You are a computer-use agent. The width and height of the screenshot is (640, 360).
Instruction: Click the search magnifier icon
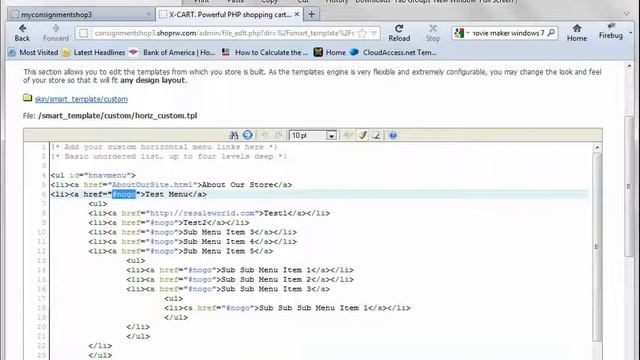point(551,33)
